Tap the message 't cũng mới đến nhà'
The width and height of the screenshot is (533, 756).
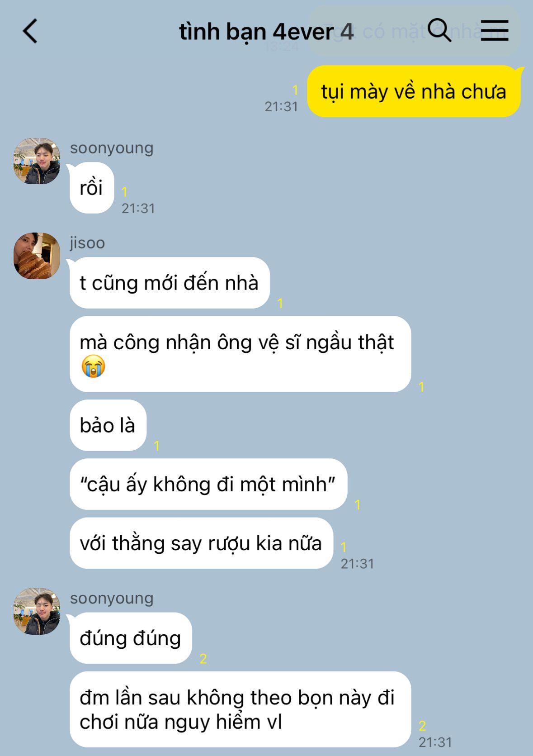pos(170,283)
